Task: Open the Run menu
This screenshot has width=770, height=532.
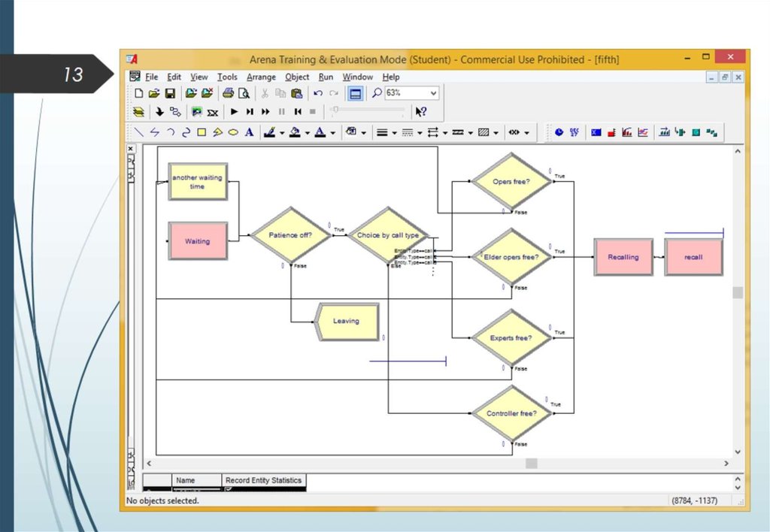Action: coord(326,77)
